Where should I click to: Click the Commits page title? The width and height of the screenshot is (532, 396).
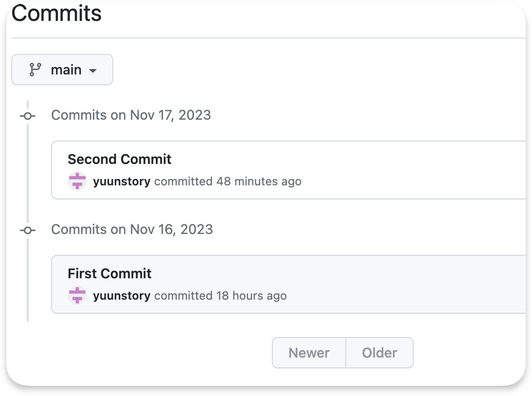(x=56, y=14)
